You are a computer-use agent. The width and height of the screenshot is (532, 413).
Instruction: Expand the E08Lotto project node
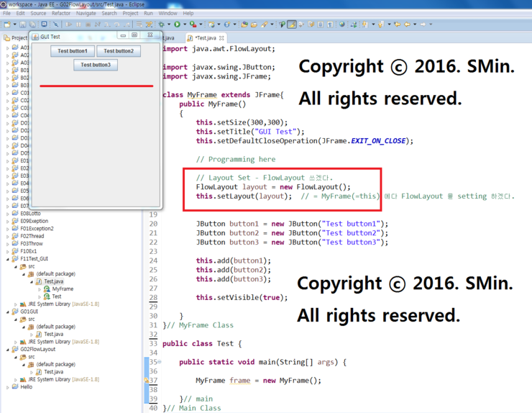7,214
